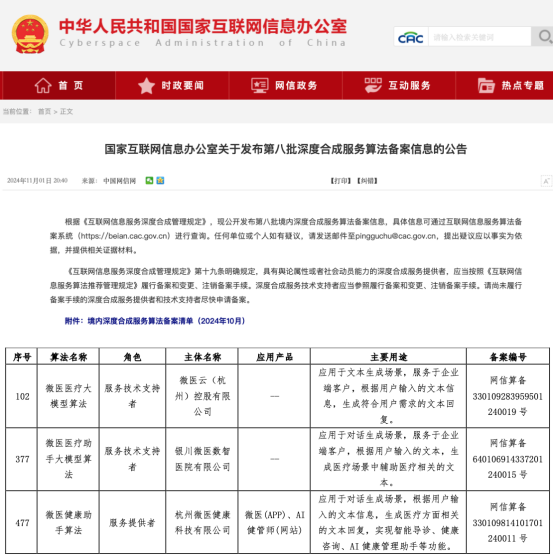553x557 pixels.
Task: Click the CAC logo beside search box
Action: click(411, 37)
